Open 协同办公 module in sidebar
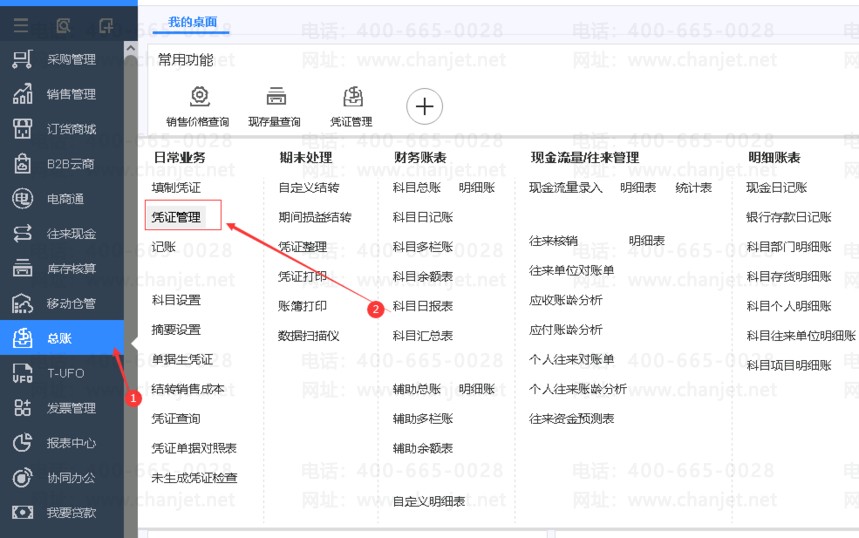This screenshot has width=859, height=538. coord(62,478)
